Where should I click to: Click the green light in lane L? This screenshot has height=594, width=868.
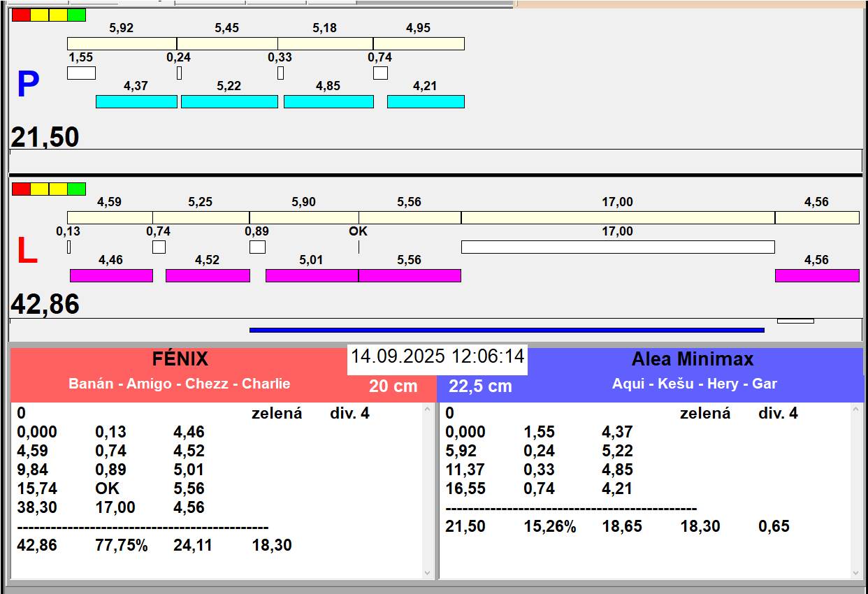(x=77, y=189)
